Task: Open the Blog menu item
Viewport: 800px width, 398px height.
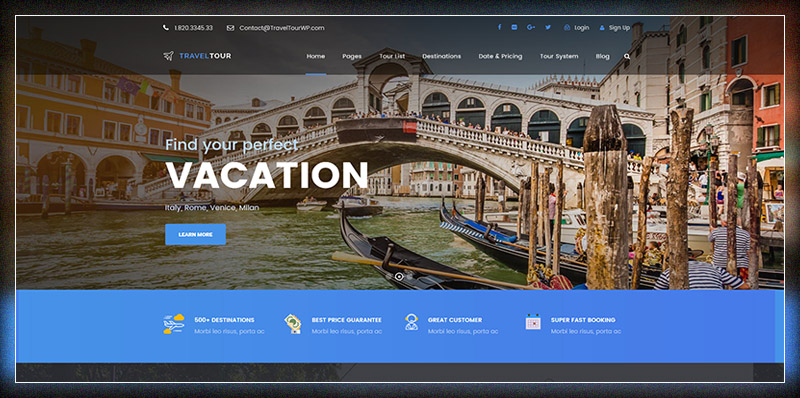Action: (x=603, y=57)
